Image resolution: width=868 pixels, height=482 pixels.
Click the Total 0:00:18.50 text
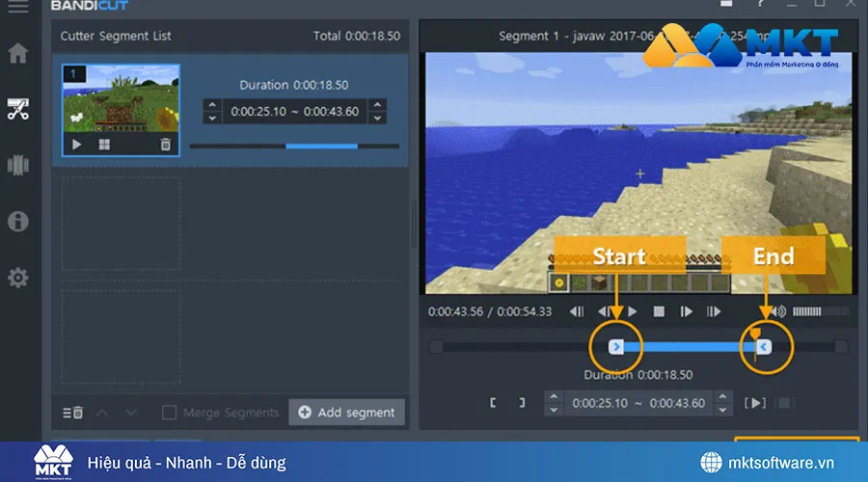pyautogui.click(x=357, y=36)
